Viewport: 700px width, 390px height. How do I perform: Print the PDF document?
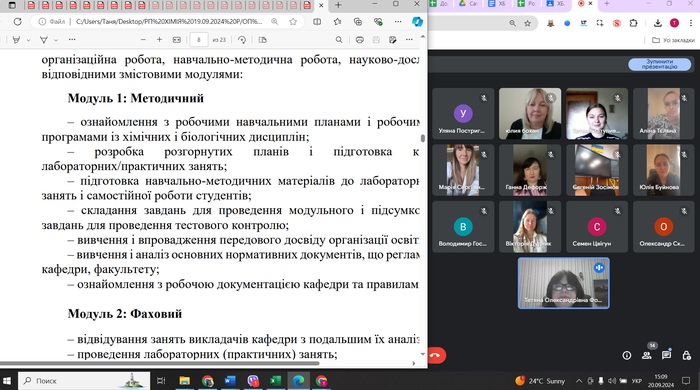[x=359, y=40]
